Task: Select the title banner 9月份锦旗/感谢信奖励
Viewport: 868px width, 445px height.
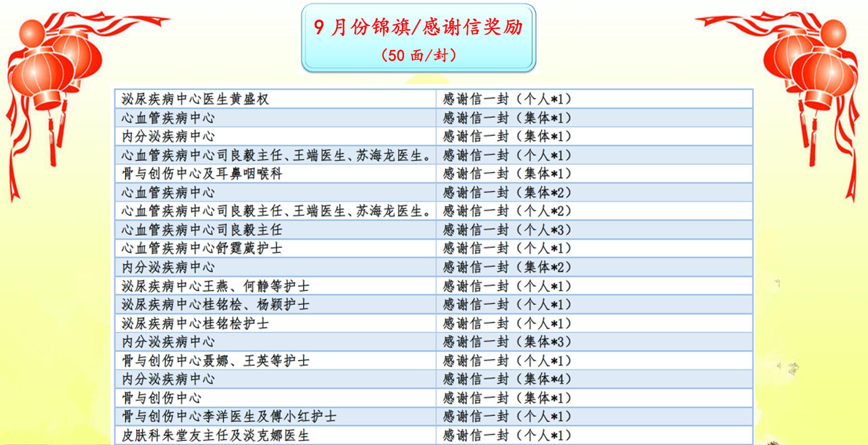Action: click(418, 27)
